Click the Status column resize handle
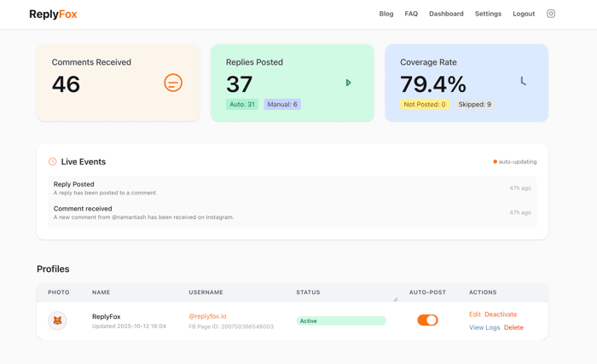This screenshot has height=364, width=597. (x=395, y=299)
